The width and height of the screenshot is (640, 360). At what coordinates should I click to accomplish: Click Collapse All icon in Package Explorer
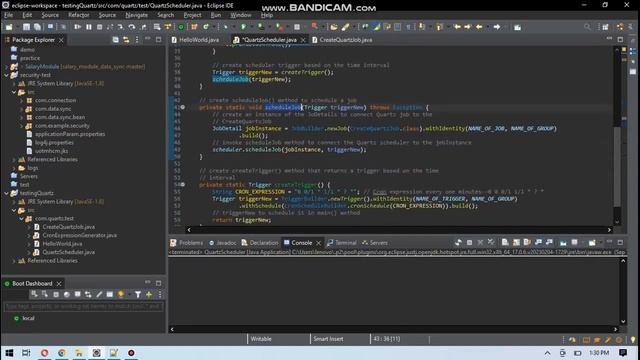click(116, 40)
